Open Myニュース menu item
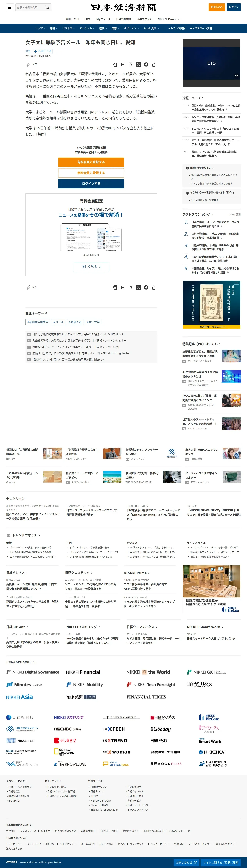Screen dimensions: 247x868 (103, 19)
